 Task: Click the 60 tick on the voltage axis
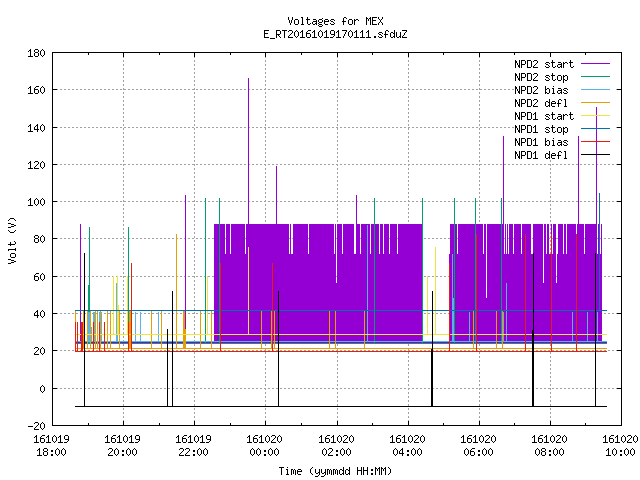(x=39, y=277)
